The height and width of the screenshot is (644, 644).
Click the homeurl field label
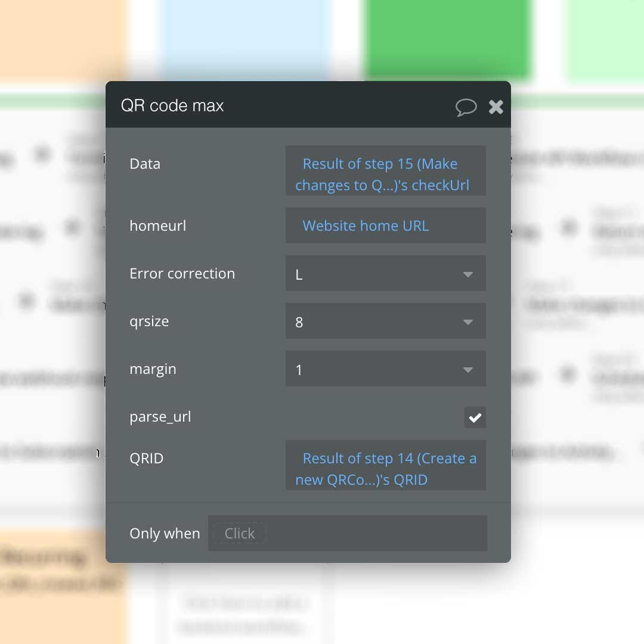pos(158,226)
